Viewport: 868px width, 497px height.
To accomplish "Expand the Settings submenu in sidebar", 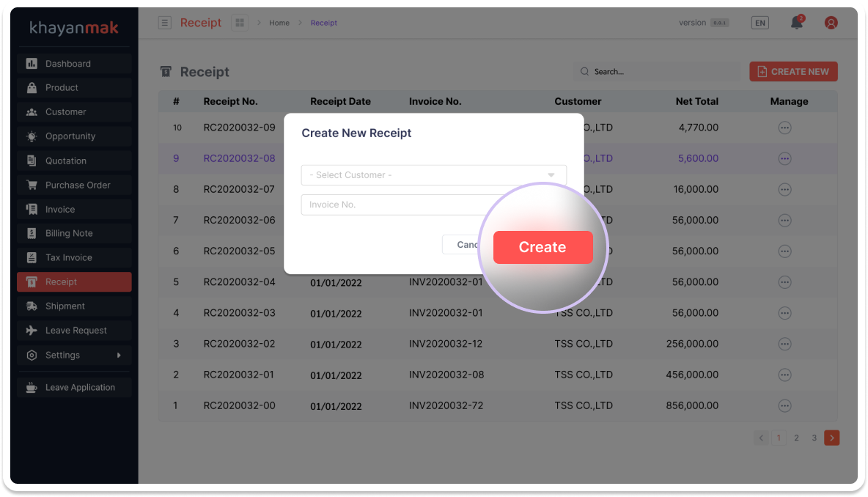I will 74,355.
